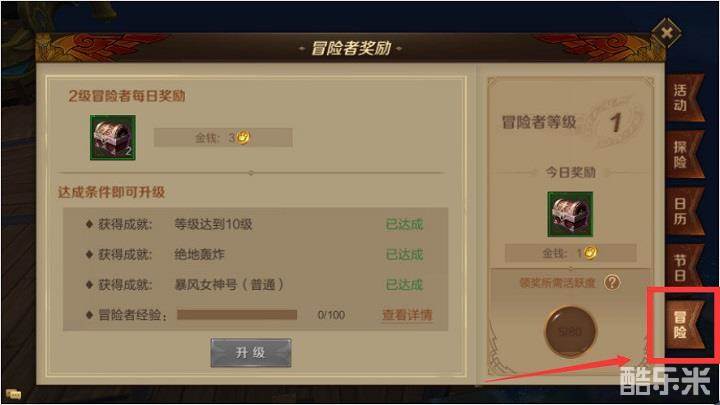Click the 冒险者等级 number badge
The height and width of the screenshot is (405, 720).
click(x=615, y=122)
